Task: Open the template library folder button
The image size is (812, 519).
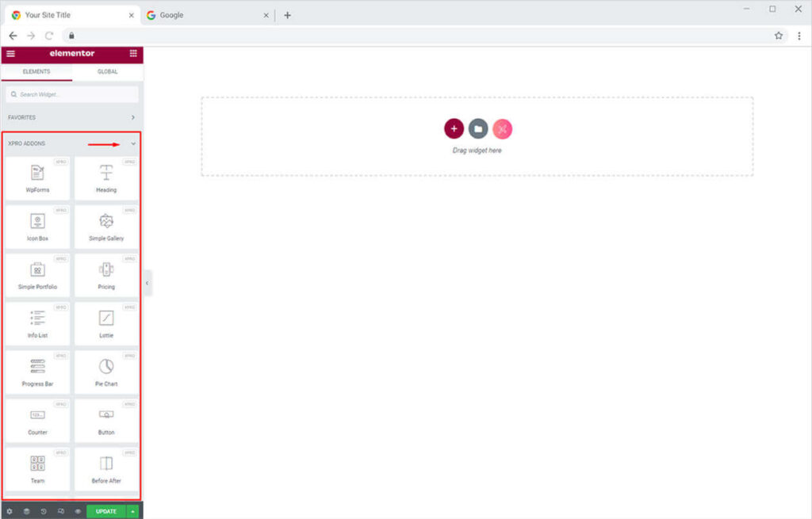Action: [477, 128]
